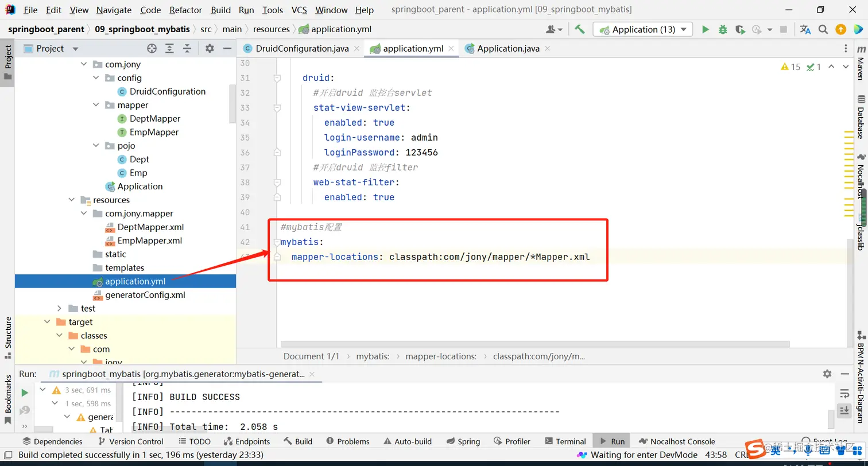The image size is (868, 466).
Task: Collapse the config package node
Action: point(96,78)
